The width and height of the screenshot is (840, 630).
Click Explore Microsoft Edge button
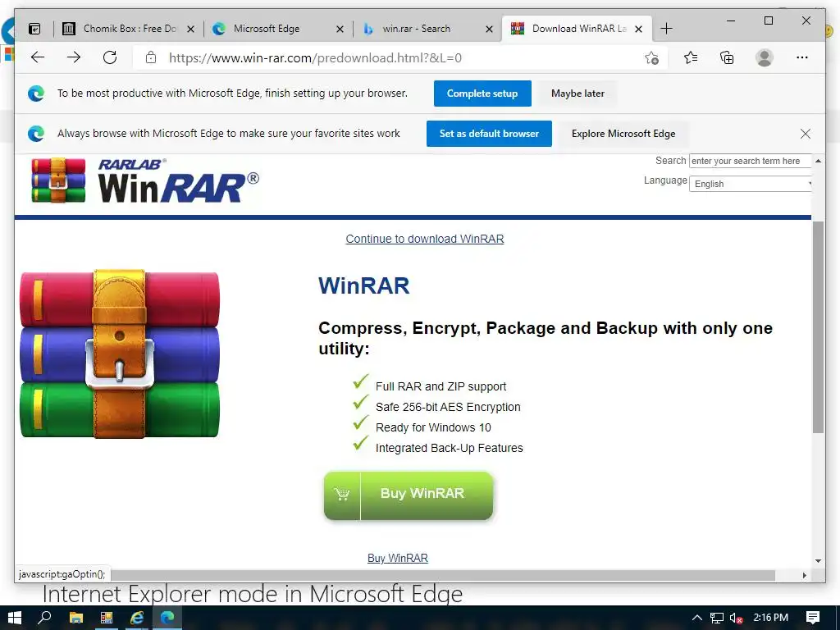pyautogui.click(x=623, y=134)
